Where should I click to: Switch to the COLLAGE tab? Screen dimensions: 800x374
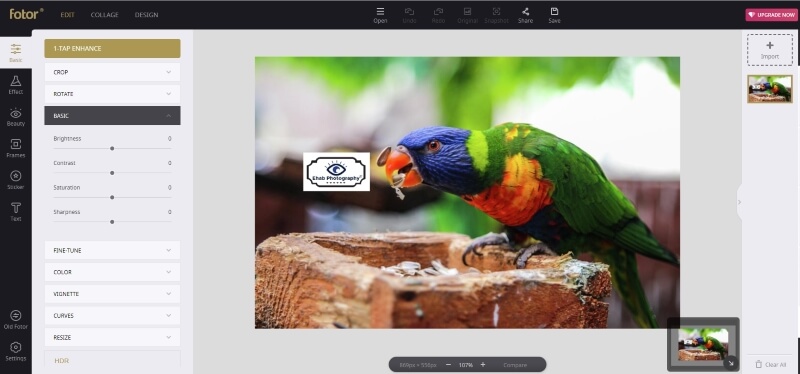(105, 15)
